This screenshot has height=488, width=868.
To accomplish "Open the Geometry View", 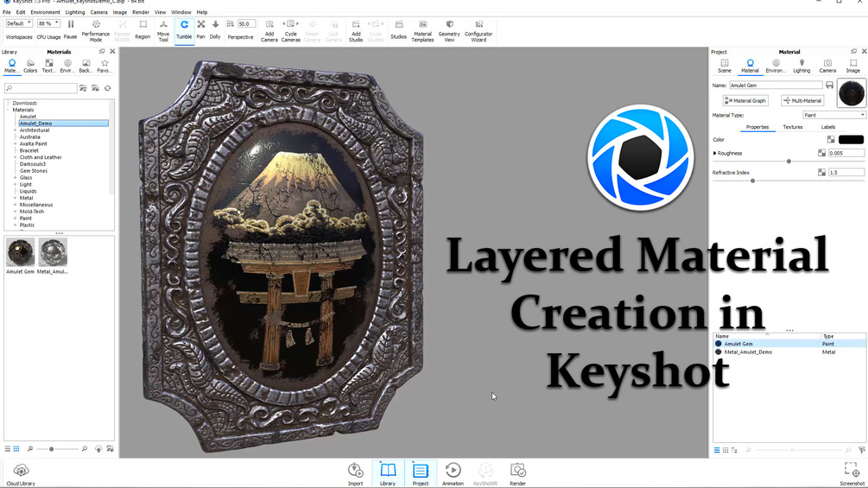I will point(449,31).
